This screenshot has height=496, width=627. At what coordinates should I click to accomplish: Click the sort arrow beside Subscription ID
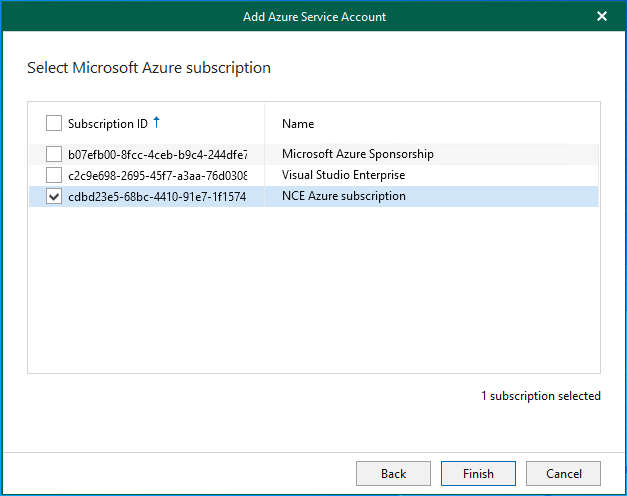(157, 123)
